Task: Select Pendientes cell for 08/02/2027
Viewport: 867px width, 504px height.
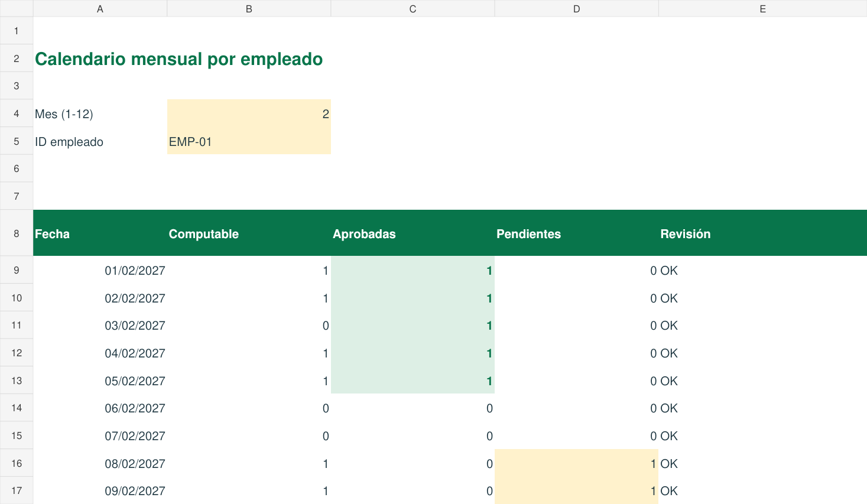Action: tap(576, 464)
